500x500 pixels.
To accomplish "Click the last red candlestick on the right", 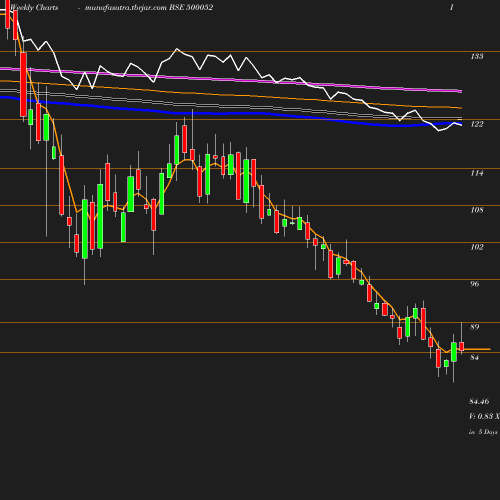I will tap(462, 346).
